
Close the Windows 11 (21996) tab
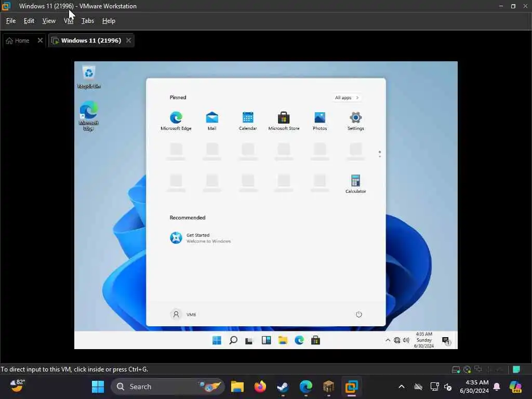pos(129,41)
